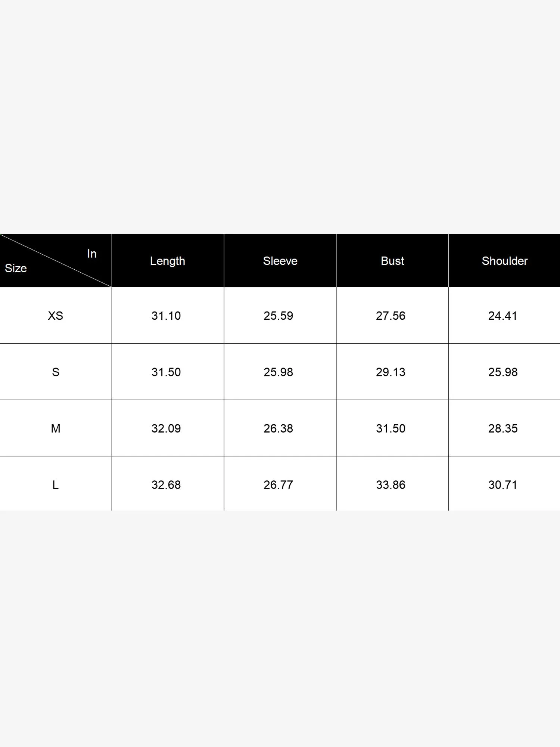Screen dimensions: 560x747
Task: Click the XS length value 31.10
Action: pyautogui.click(x=166, y=316)
